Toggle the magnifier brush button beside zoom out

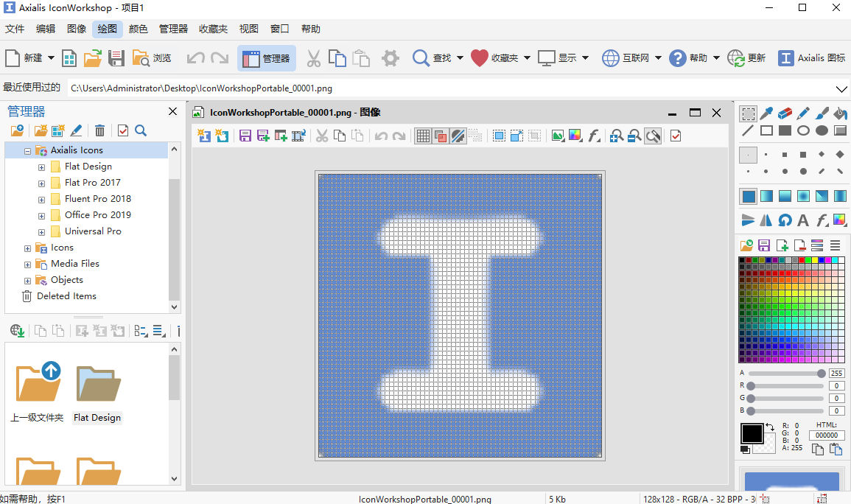click(653, 136)
